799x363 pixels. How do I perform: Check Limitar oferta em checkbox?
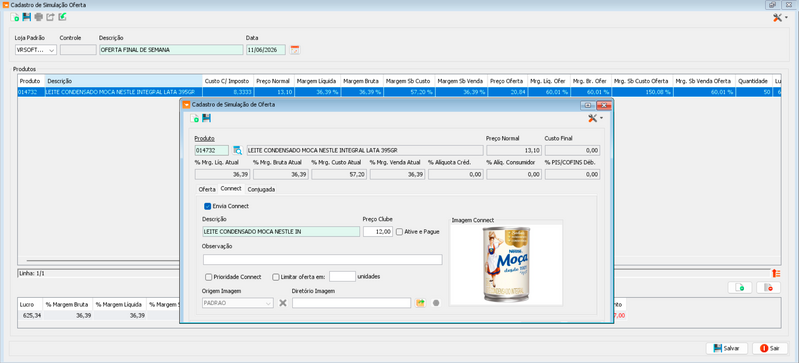point(276,277)
